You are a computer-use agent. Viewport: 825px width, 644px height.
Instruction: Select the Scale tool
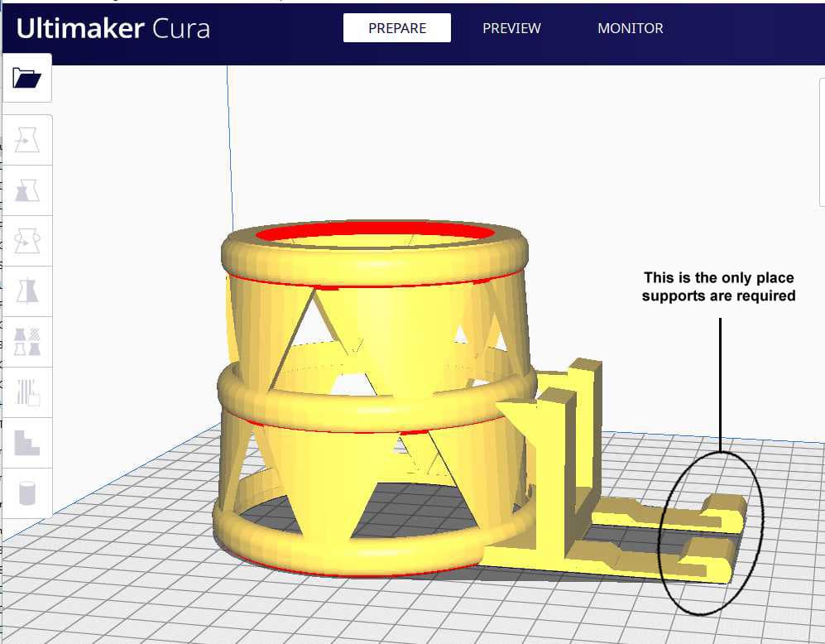tap(26, 190)
